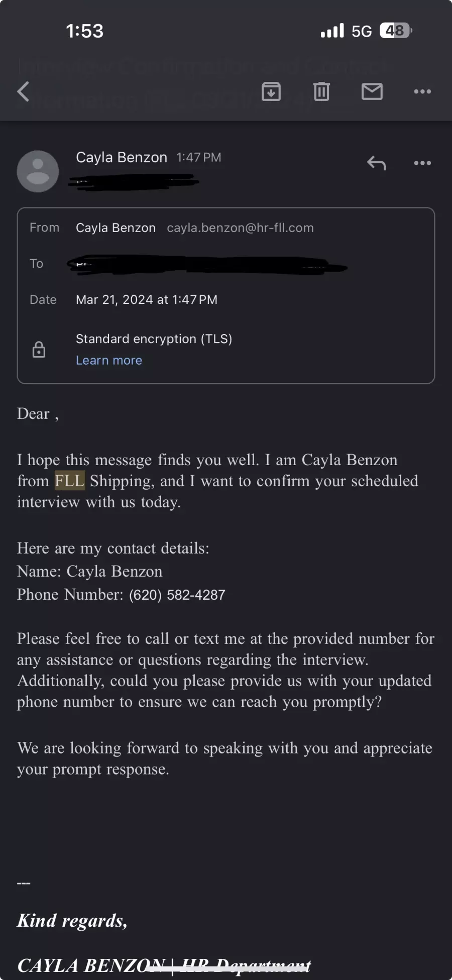452x980 pixels.
Task: Tap sender name Cayla Benzon in header
Action: [122, 158]
